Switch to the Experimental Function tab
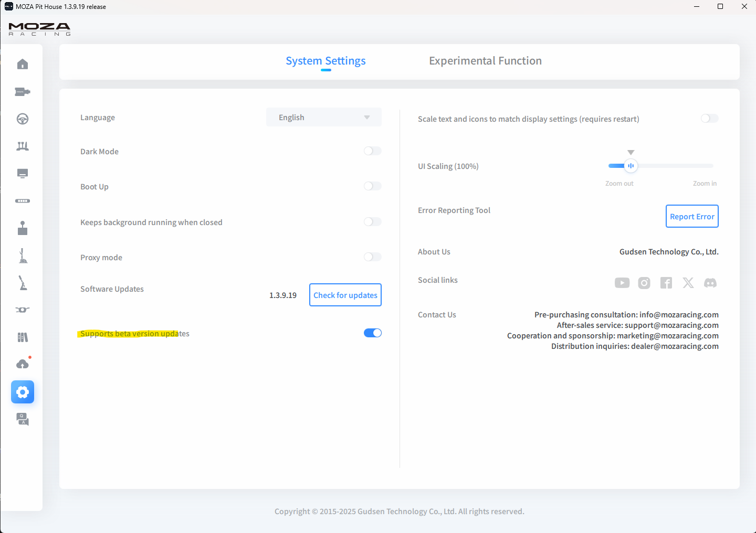This screenshot has width=756, height=533. tap(485, 61)
